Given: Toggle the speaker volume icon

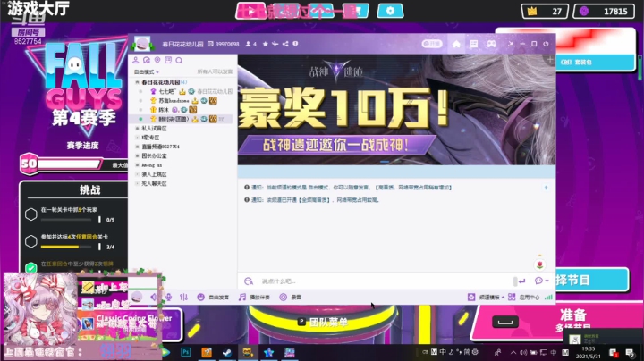Looking at the screenshot, I should 154,297.
